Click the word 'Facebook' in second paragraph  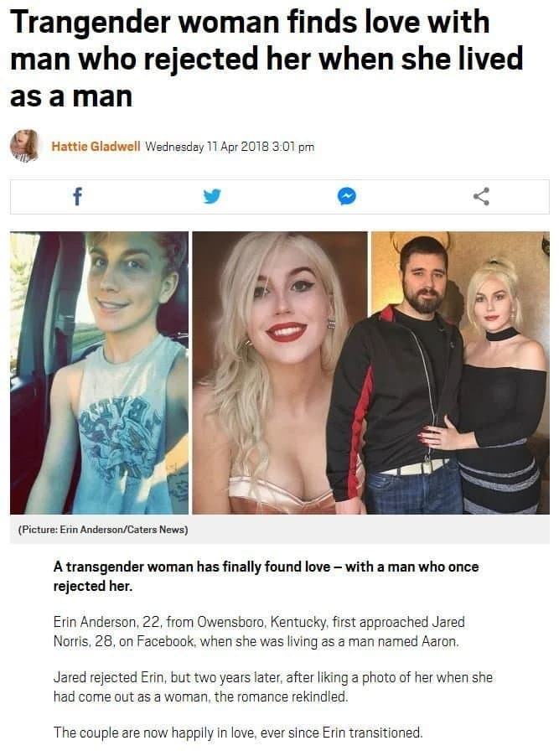[x=165, y=641]
